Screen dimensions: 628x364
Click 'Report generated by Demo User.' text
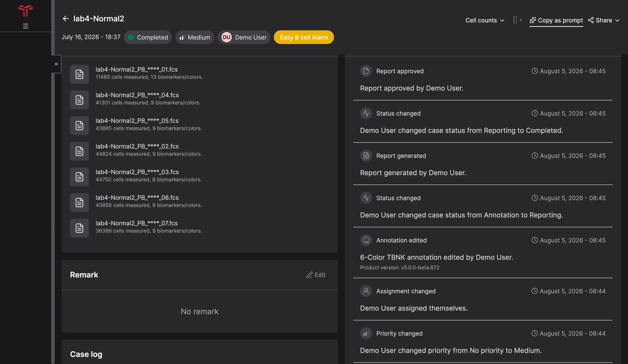pyautogui.click(x=413, y=173)
